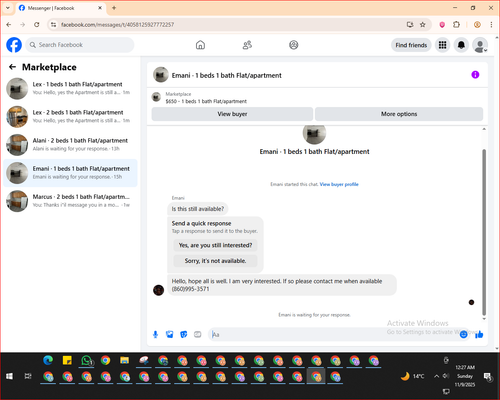Click the volume speaker tray icon
Viewport: 500px width, 400px height.
(446, 376)
